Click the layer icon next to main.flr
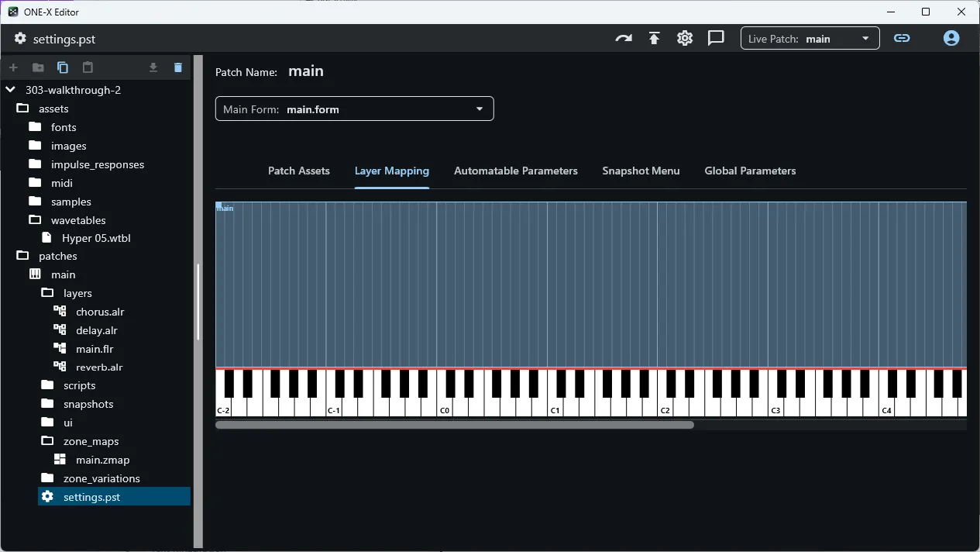The width and height of the screenshot is (980, 552). (x=60, y=349)
